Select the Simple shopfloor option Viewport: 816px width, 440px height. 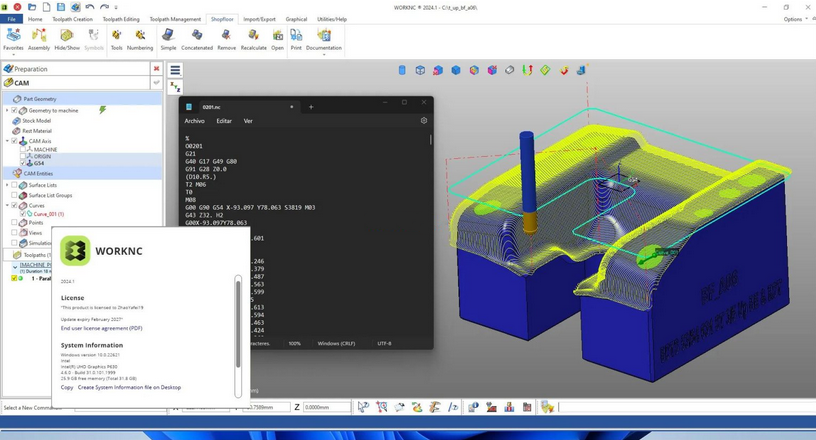pos(168,40)
